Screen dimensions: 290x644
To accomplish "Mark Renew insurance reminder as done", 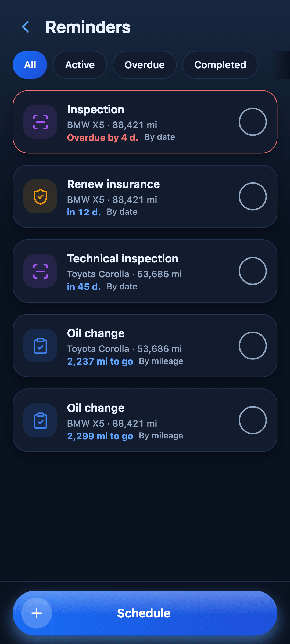I will click(x=253, y=196).
